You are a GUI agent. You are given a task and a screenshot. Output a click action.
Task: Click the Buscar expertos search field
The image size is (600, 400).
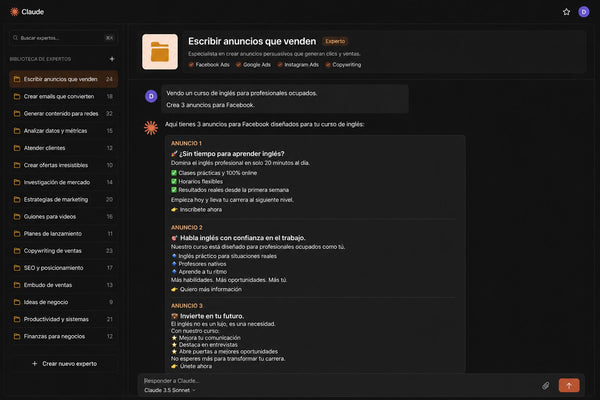click(x=64, y=38)
